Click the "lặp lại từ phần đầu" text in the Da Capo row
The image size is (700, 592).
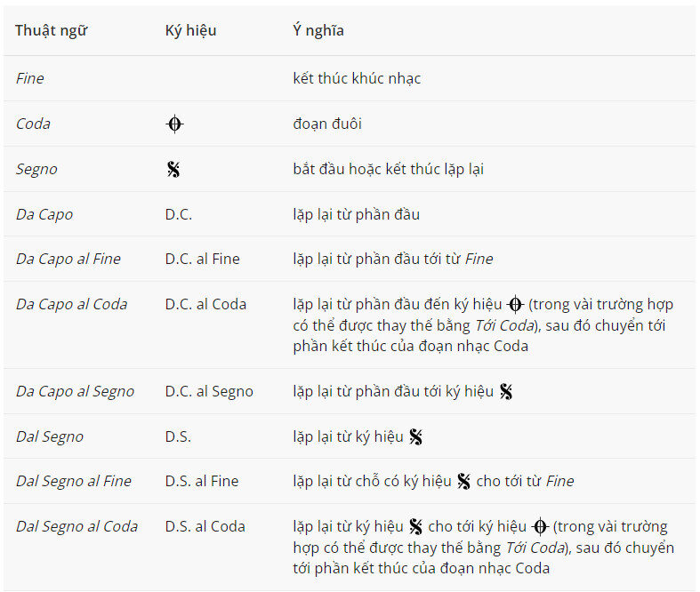pyautogui.click(x=356, y=214)
